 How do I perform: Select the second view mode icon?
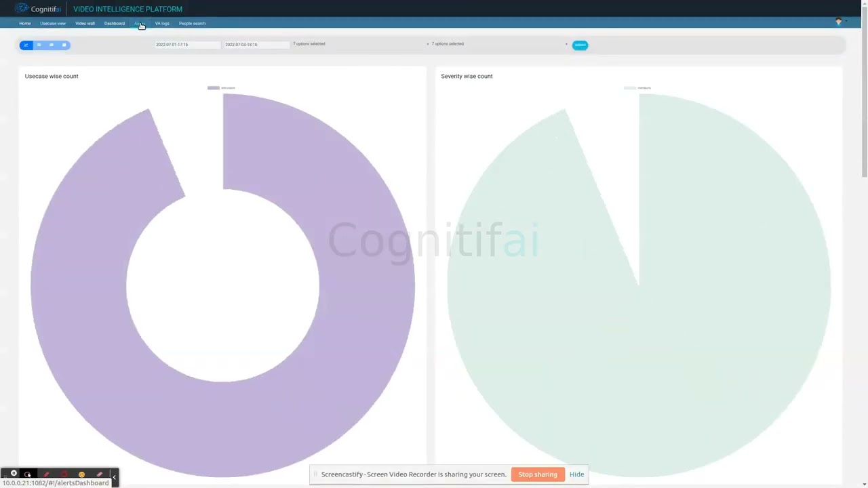coord(39,45)
